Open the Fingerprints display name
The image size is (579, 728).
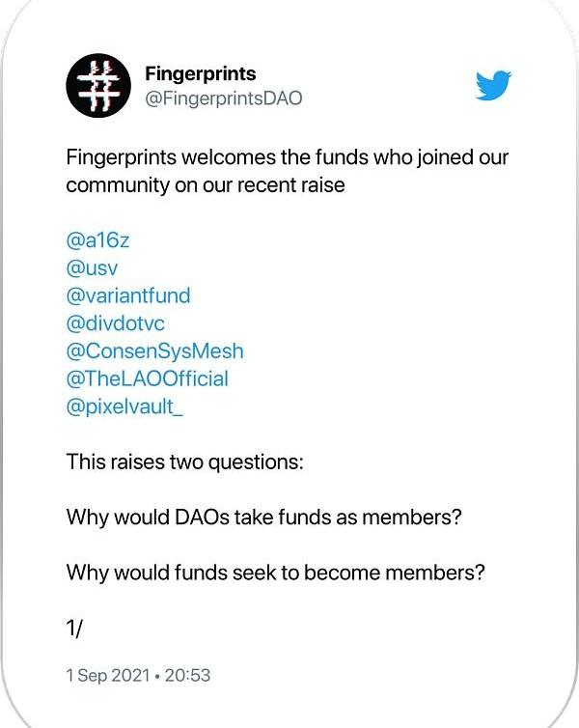[x=201, y=73]
